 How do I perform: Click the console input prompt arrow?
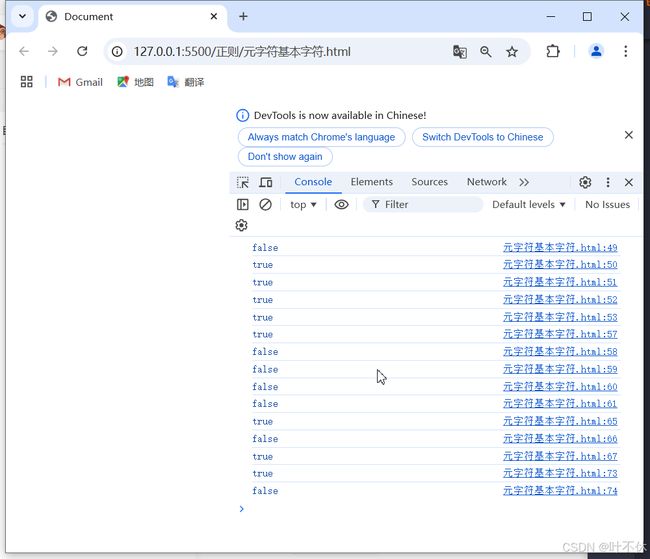pos(242,509)
